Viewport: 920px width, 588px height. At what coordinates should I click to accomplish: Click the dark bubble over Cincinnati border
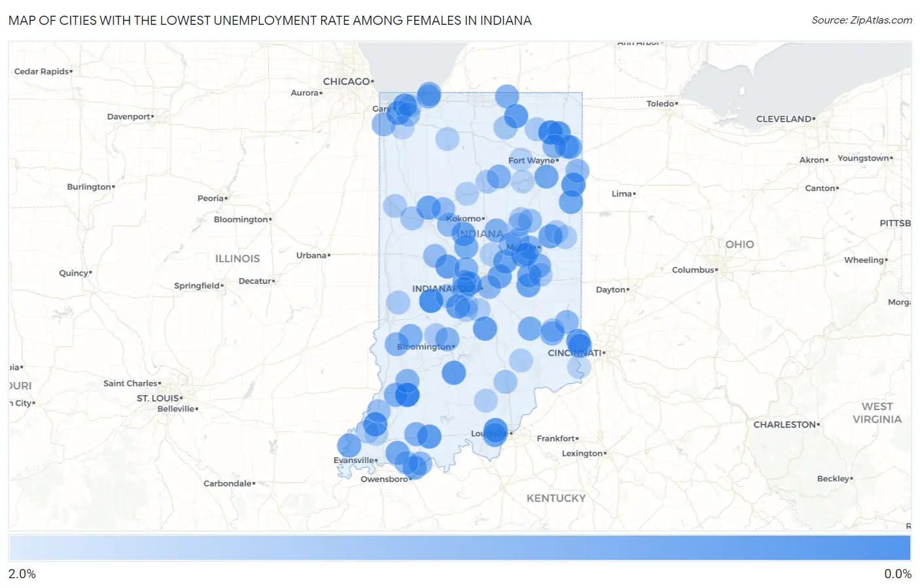tap(579, 344)
